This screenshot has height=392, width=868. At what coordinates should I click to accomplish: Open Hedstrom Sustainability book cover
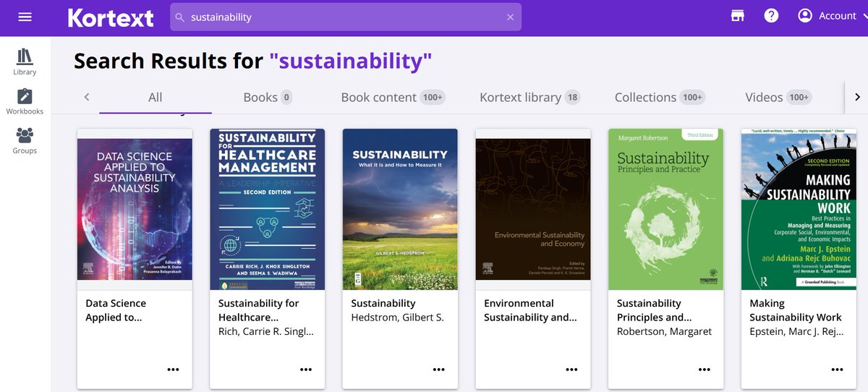coord(400,210)
